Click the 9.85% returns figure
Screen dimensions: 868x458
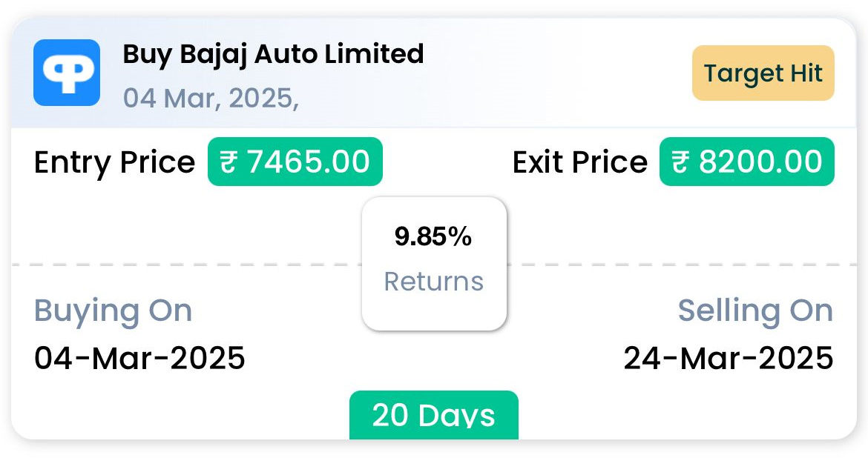click(x=433, y=236)
